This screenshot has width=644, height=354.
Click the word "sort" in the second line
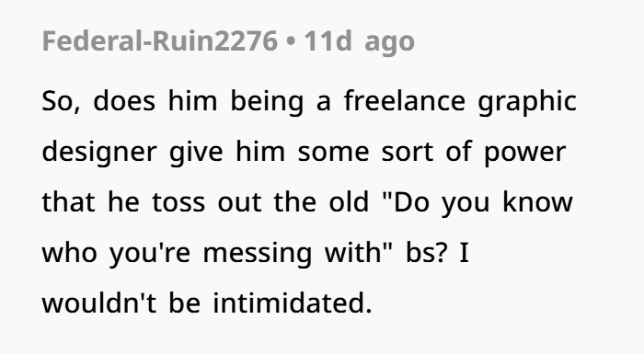[408, 152]
